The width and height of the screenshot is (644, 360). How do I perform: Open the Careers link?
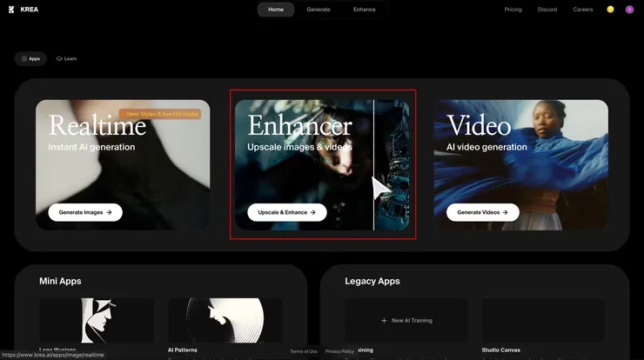tap(583, 10)
